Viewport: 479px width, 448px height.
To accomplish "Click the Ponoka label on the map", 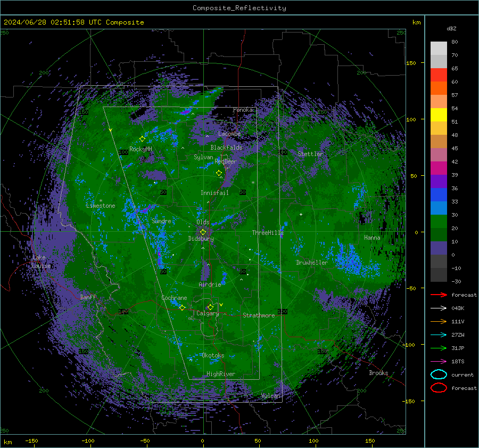I will coord(243,110).
